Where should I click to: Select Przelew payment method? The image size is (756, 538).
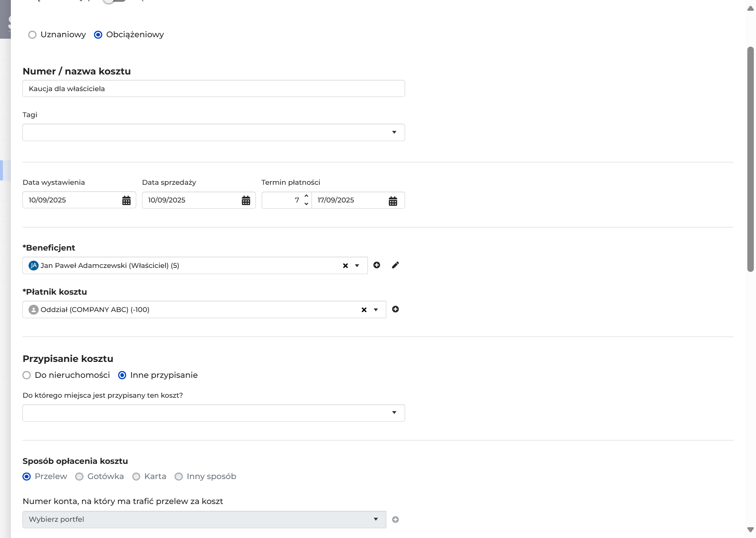point(26,477)
